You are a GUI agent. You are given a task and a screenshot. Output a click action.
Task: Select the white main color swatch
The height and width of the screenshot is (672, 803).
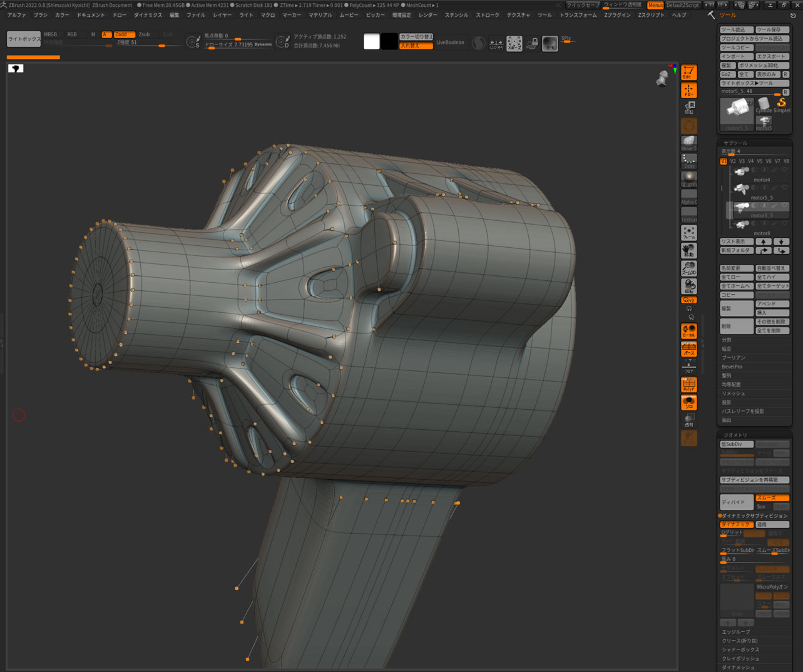(372, 42)
